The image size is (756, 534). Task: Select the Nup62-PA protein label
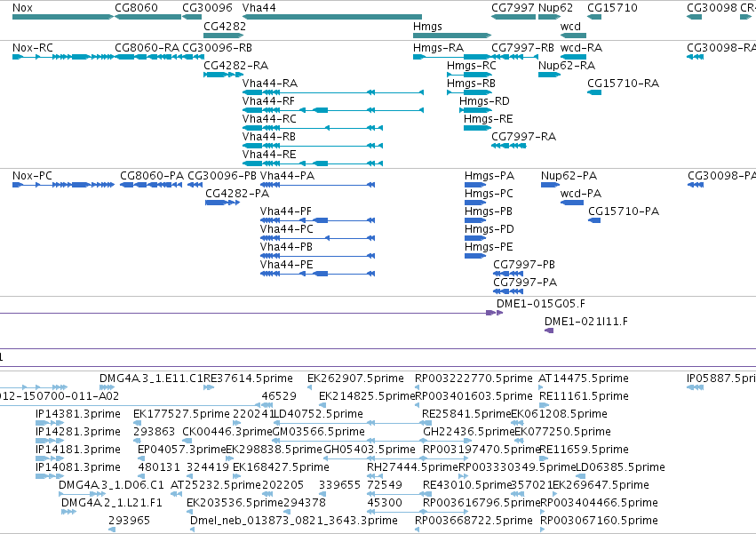pyautogui.click(x=569, y=176)
